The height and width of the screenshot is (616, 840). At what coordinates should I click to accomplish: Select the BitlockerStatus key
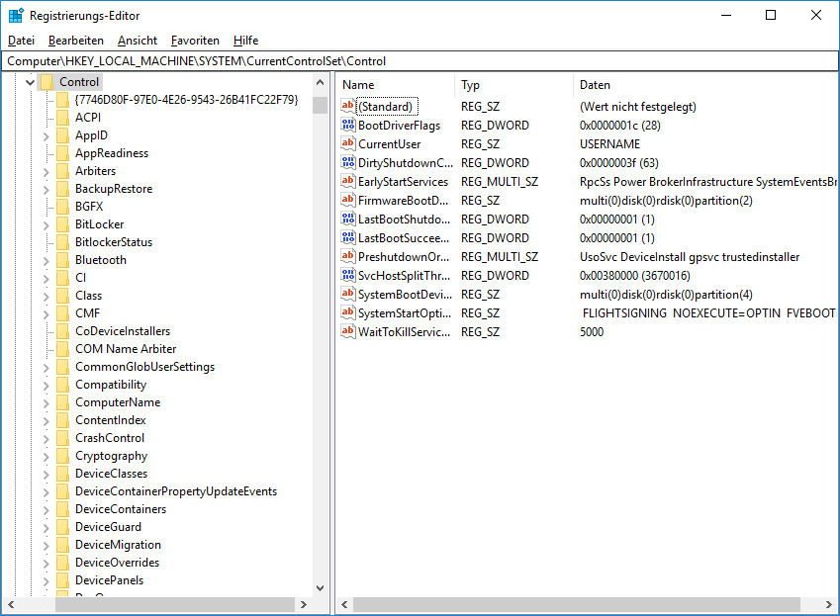click(114, 242)
